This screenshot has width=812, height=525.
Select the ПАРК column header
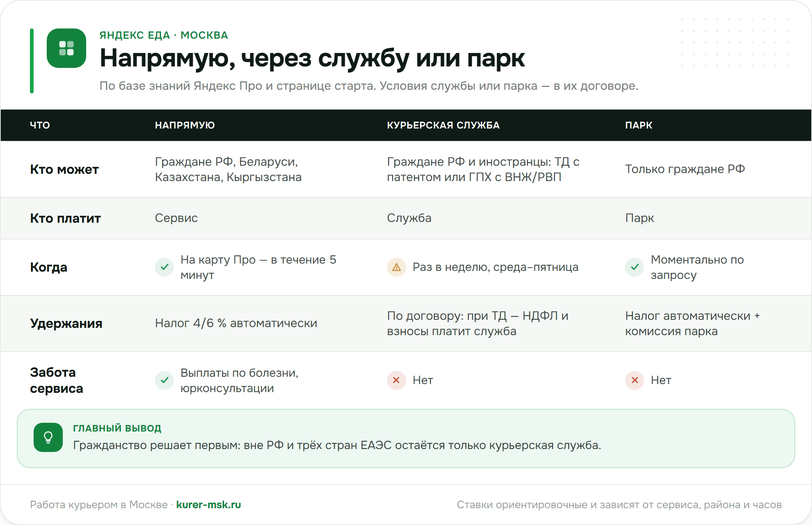click(639, 125)
